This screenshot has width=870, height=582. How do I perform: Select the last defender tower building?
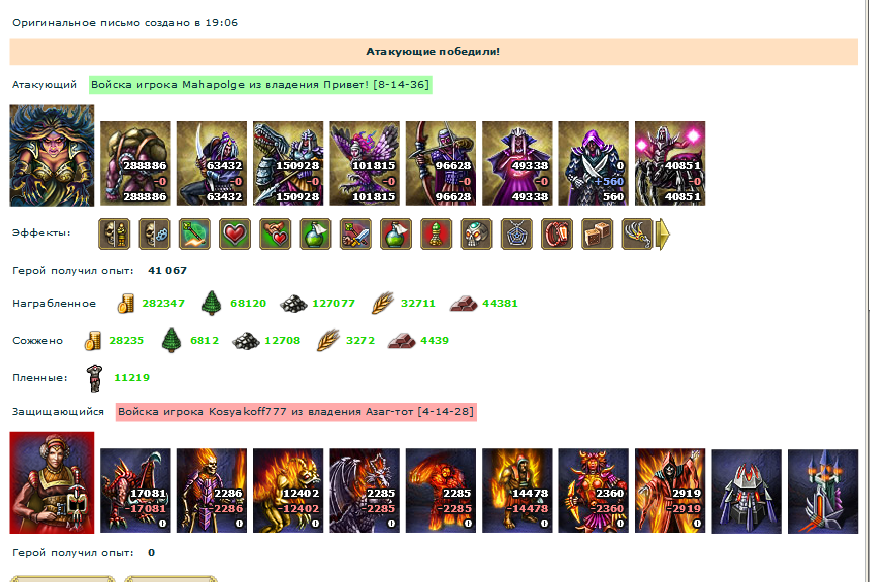(823, 491)
